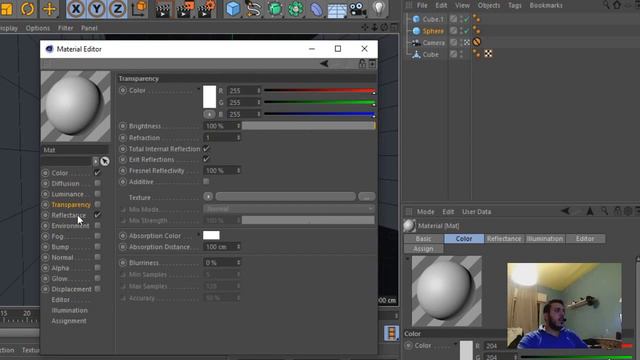640x360 pixels.
Task: Toggle the Y-axis lock icon
Action: click(x=97, y=9)
